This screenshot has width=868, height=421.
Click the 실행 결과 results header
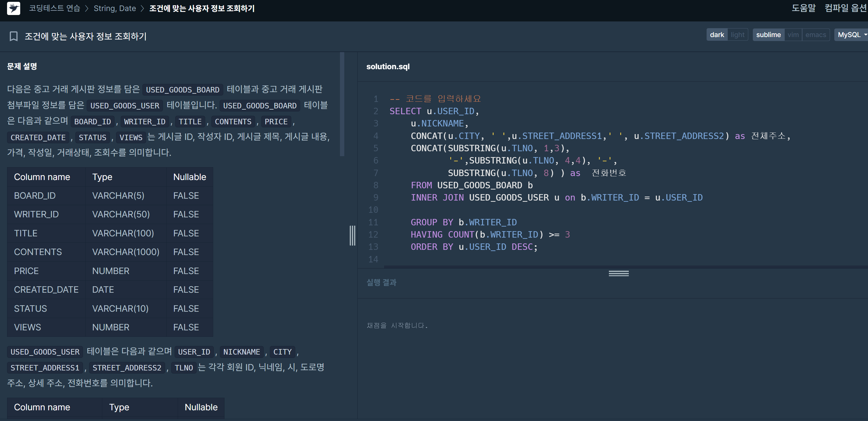(x=381, y=282)
